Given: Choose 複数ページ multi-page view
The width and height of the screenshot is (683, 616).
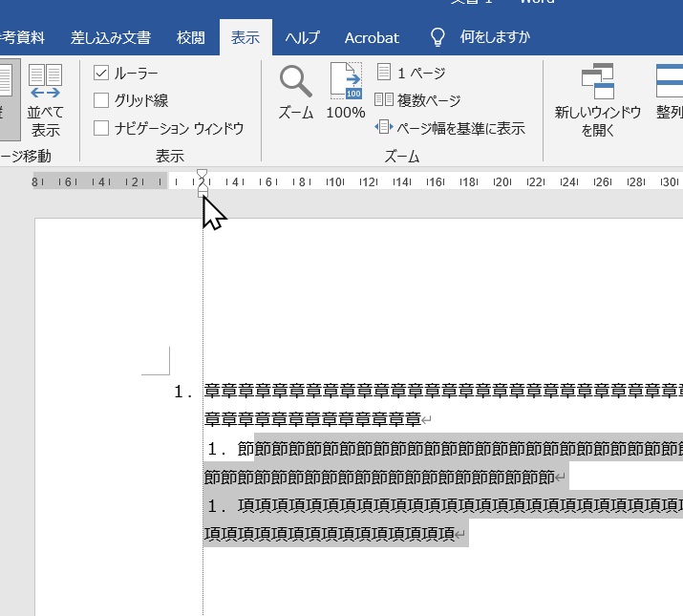Looking at the screenshot, I should click(x=417, y=100).
